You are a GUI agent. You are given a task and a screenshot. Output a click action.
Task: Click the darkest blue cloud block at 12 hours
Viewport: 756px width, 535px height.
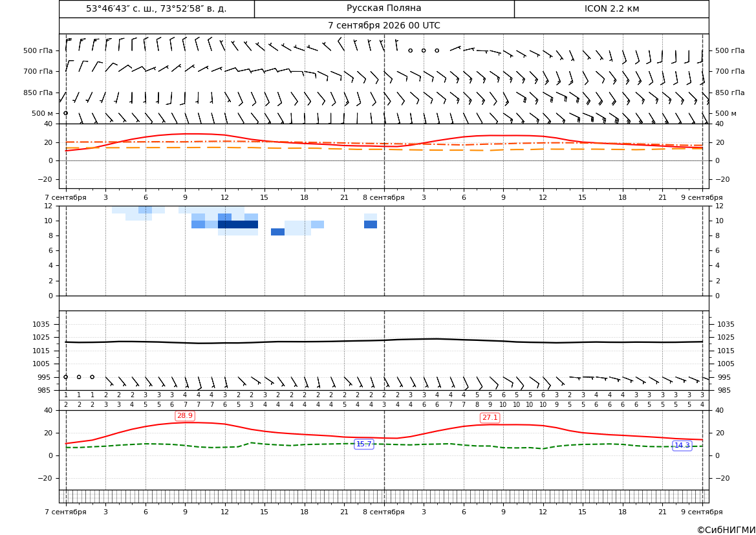238,224
